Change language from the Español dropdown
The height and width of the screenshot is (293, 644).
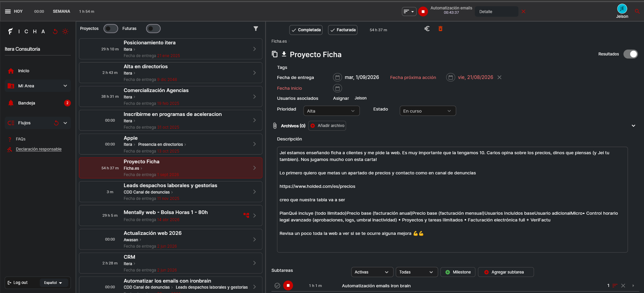[53, 283]
